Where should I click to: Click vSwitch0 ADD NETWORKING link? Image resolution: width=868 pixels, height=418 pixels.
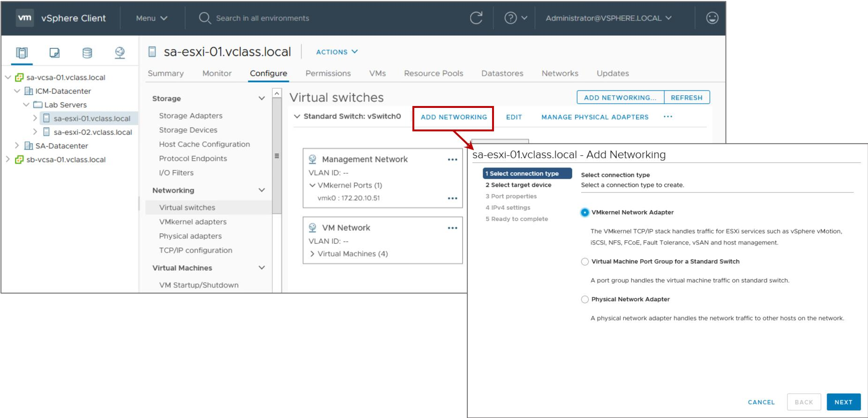pos(454,117)
